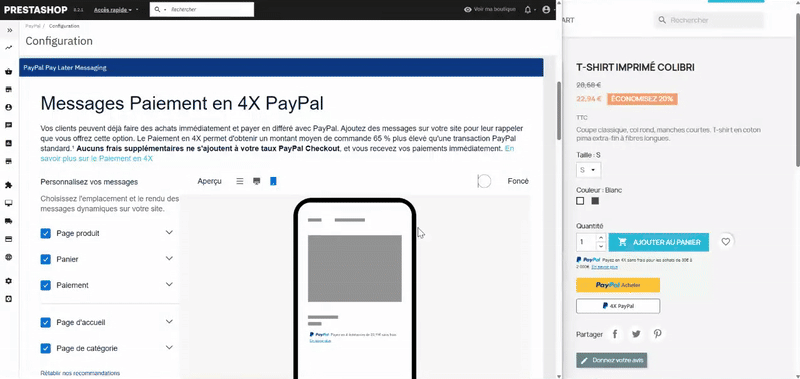Image resolution: width=800 pixels, height=379 pixels.
Task: Click En savoir plus link under PayPal message
Action: point(605,267)
